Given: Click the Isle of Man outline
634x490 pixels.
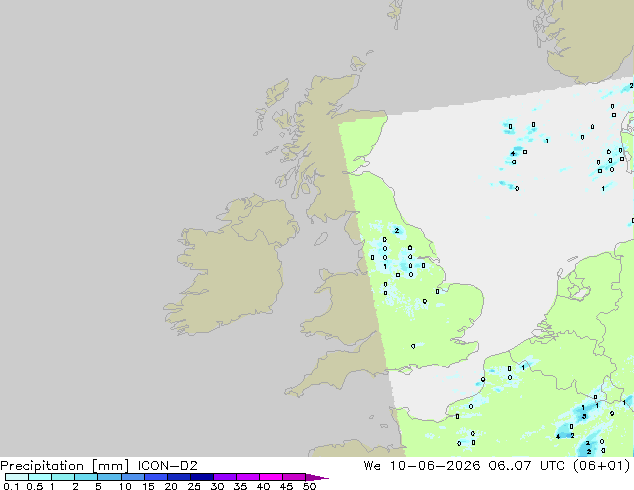Looking at the screenshot, I should tap(321, 239).
